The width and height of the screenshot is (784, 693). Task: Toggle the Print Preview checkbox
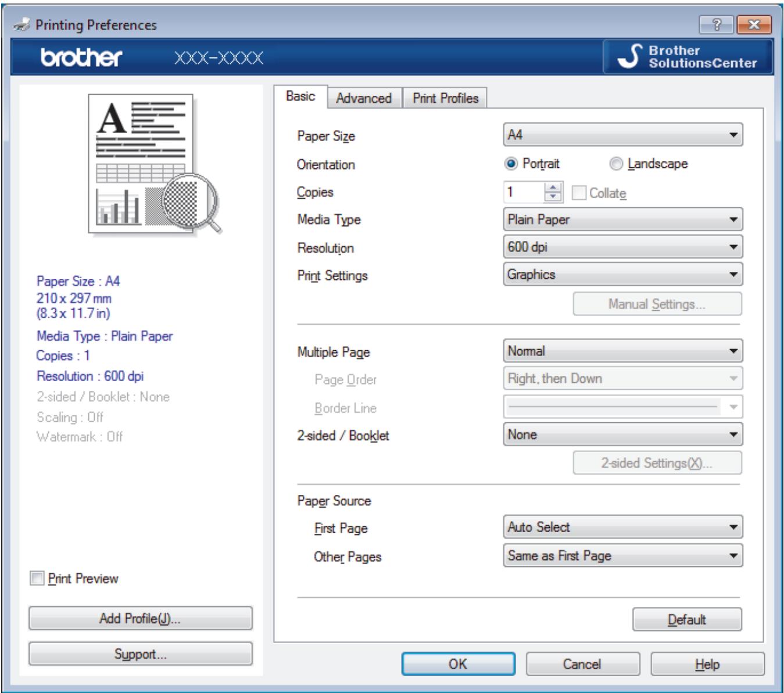(74, 579)
